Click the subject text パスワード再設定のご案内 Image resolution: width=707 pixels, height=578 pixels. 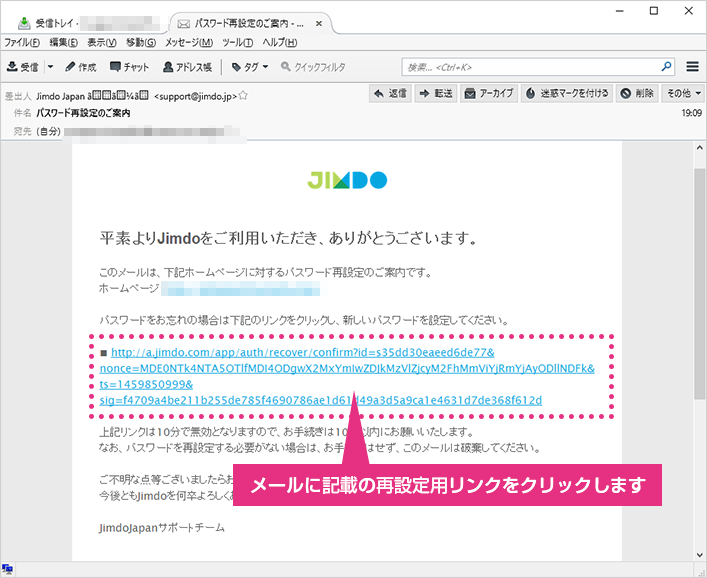[x=83, y=113]
